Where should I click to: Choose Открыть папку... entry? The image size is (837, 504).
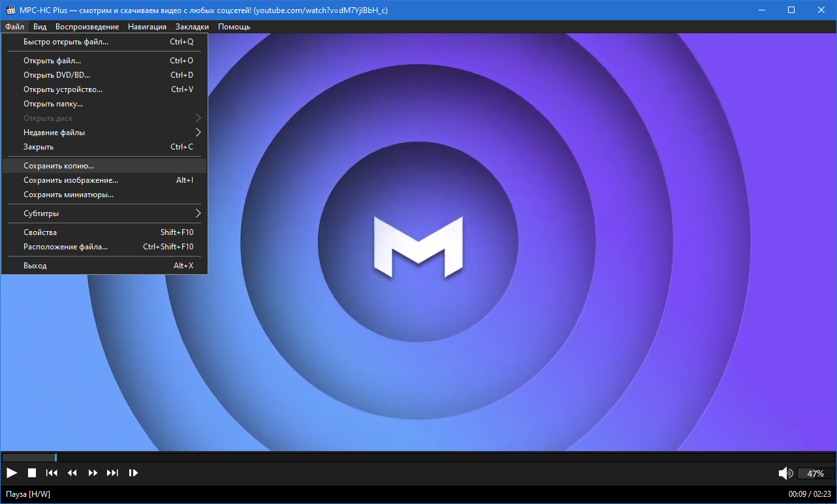104,104
